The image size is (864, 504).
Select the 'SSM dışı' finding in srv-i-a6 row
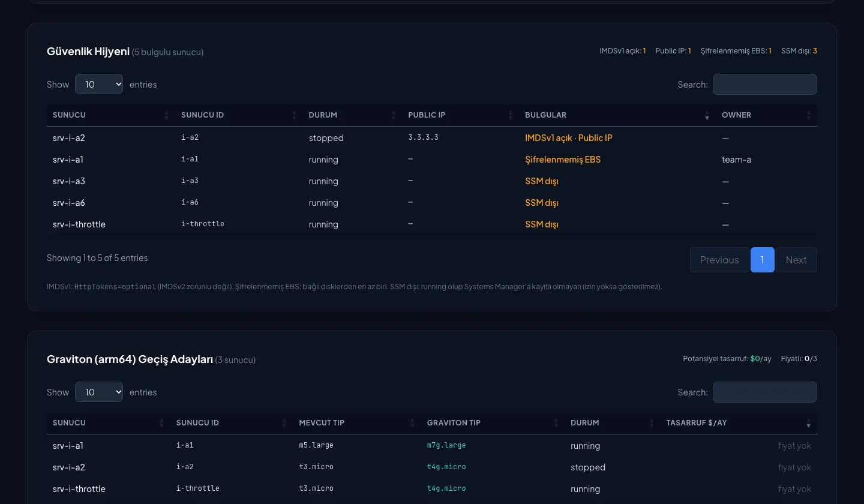[542, 203]
